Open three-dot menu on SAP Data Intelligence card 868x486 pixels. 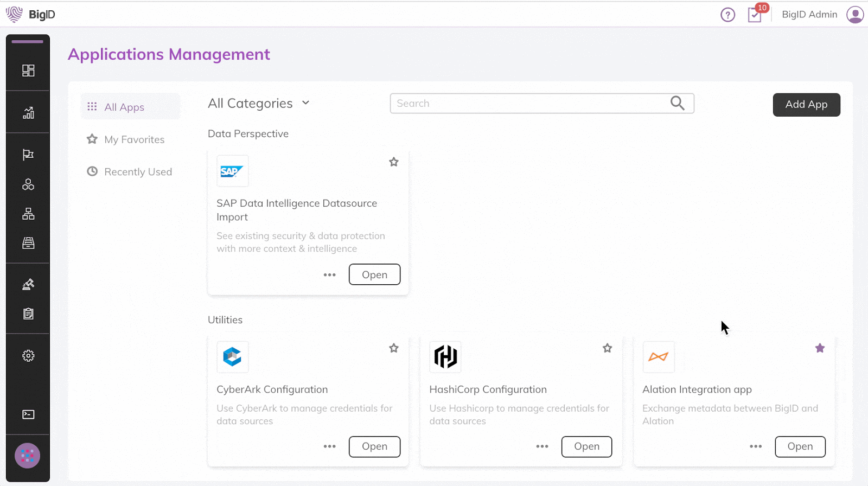point(329,275)
